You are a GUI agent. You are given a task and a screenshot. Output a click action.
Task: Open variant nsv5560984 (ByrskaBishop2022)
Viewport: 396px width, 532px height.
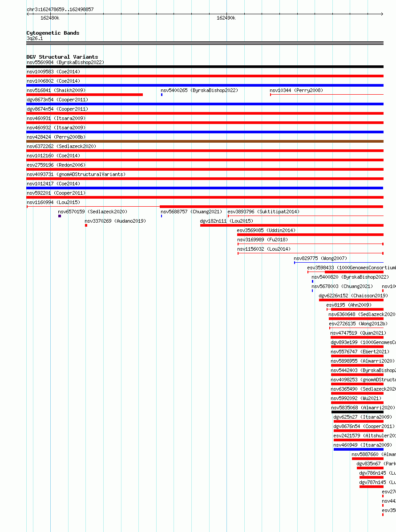[65, 62]
